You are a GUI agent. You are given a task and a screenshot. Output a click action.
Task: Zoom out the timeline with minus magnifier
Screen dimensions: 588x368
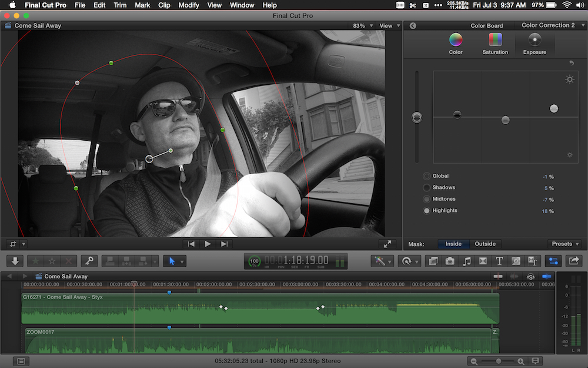coord(473,362)
